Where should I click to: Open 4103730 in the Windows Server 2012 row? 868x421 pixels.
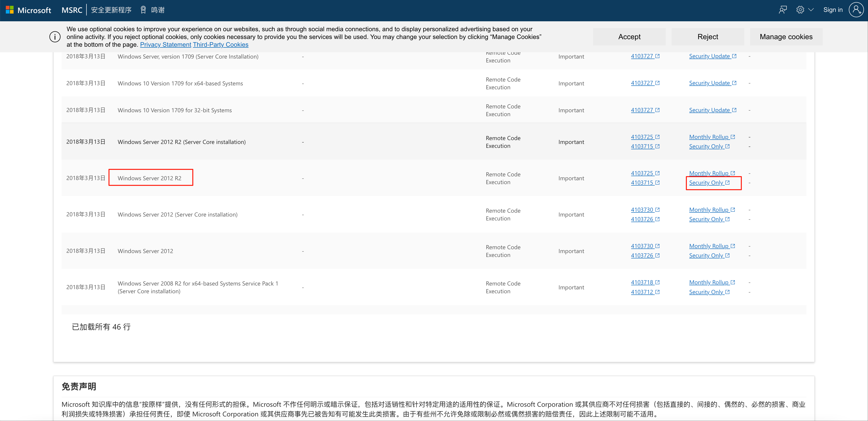pyautogui.click(x=645, y=246)
